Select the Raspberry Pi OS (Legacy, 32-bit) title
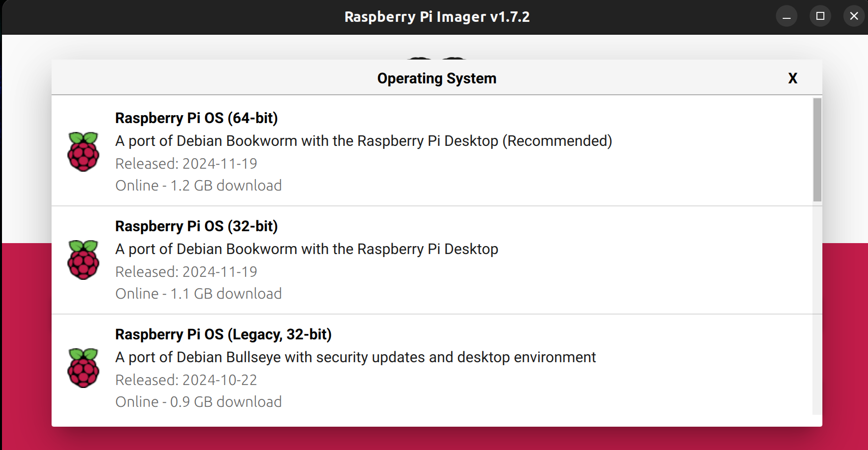 pos(223,334)
